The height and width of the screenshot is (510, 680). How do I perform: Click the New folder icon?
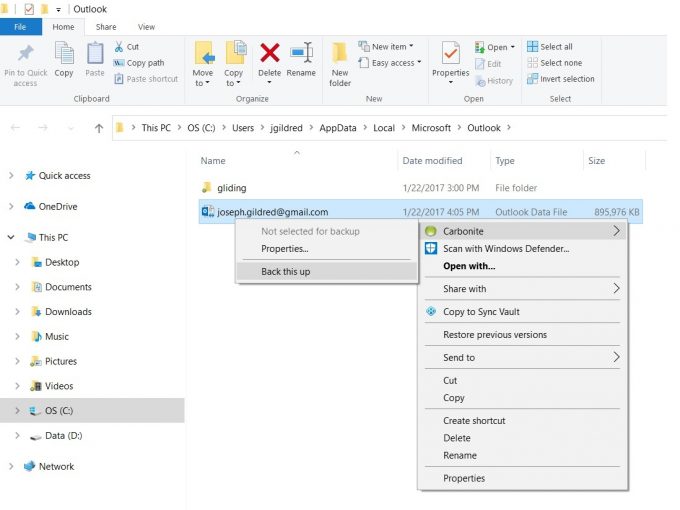[340, 53]
